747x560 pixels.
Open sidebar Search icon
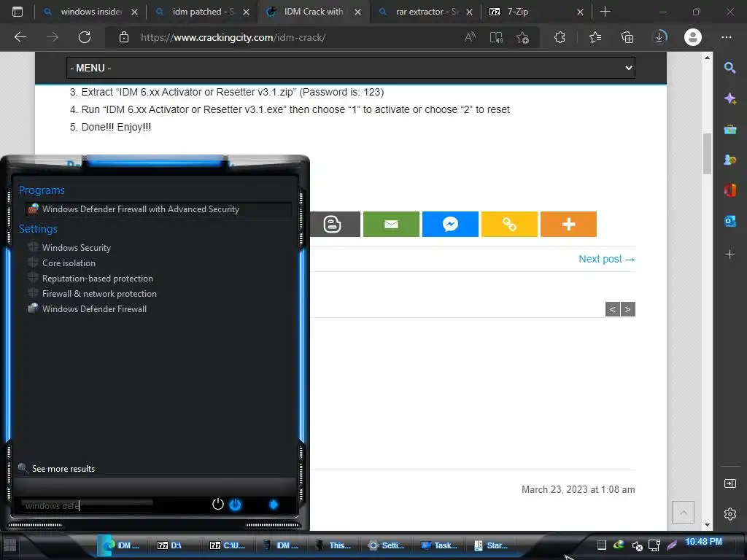(x=729, y=68)
